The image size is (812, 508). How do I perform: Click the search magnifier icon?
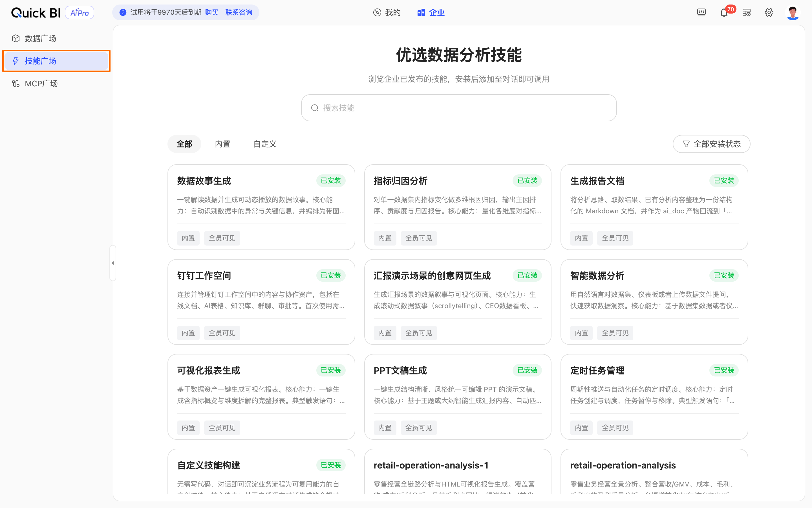(314, 108)
